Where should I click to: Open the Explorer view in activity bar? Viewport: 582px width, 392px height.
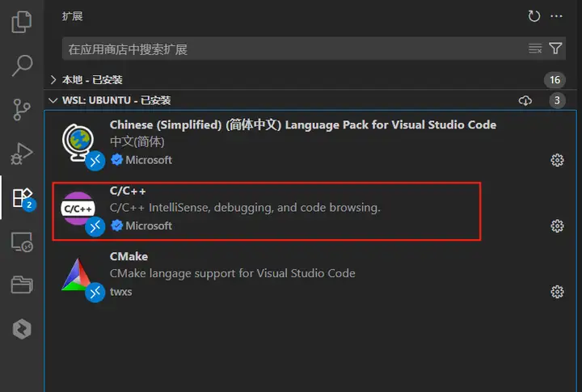[x=22, y=23]
